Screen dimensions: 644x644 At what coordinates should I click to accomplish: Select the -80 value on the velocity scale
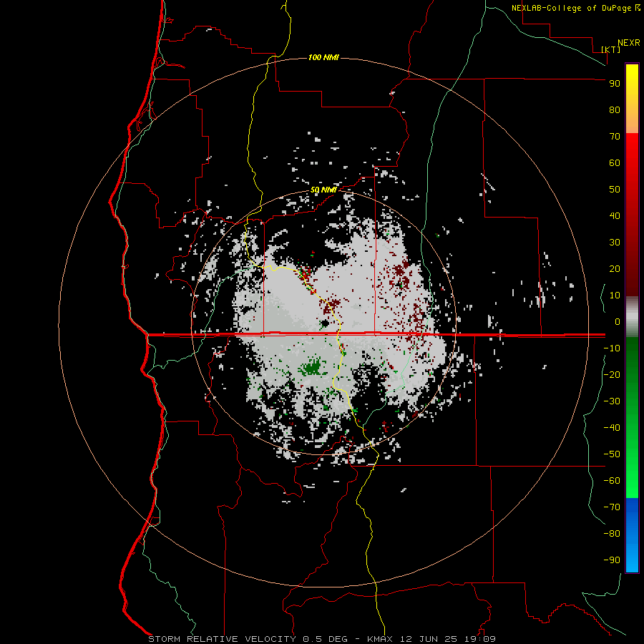point(612,534)
